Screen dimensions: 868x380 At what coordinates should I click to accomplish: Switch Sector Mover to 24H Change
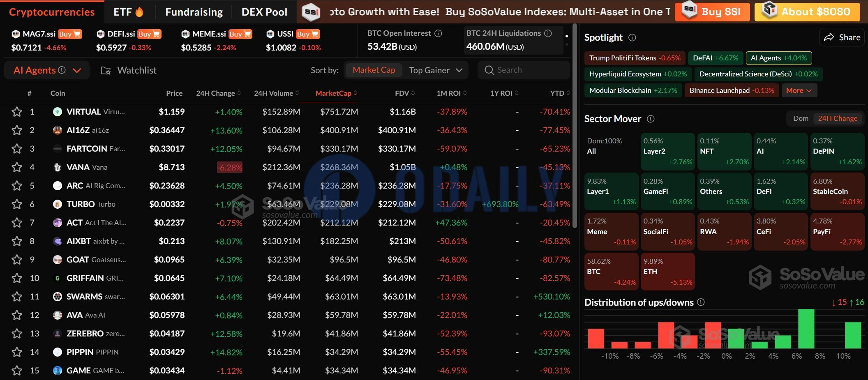click(838, 118)
